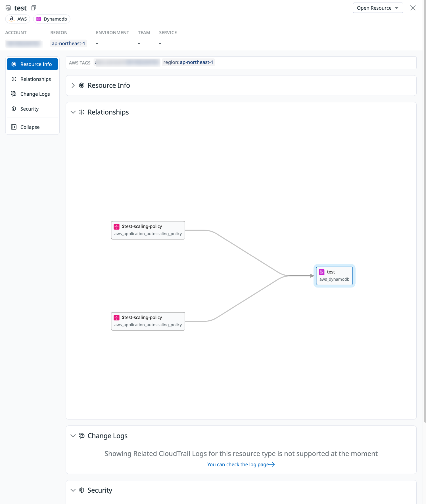Collapse the Change Logs section chevron
The height and width of the screenshot is (504, 426).
pos(73,436)
